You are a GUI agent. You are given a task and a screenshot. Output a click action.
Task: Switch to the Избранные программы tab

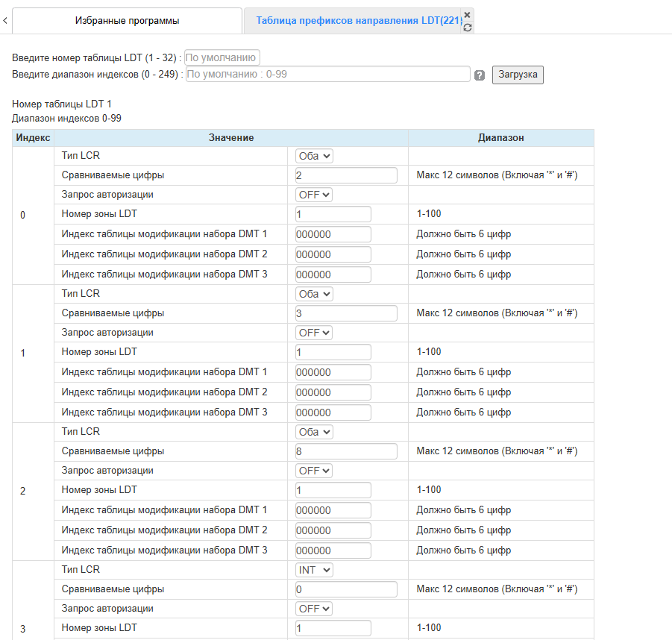pos(127,21)
